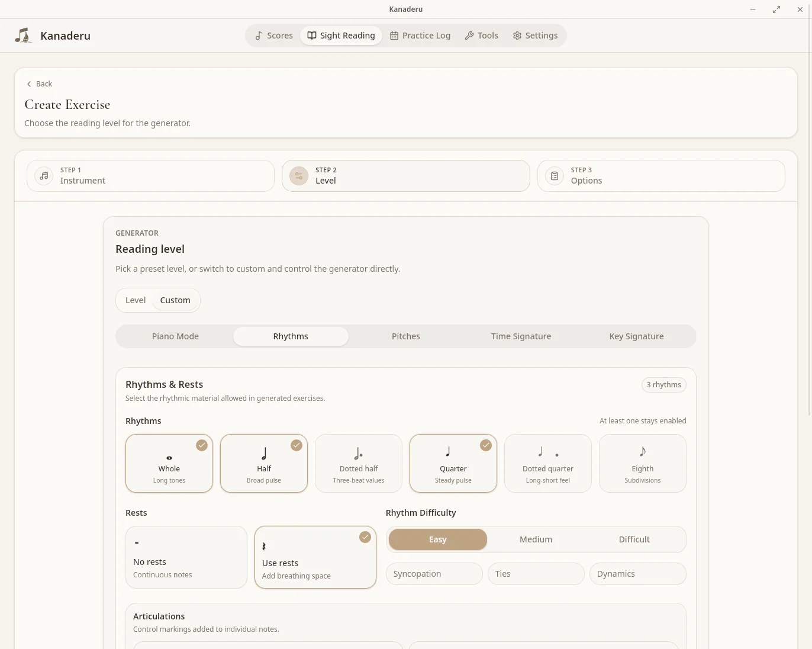Click the gear icon beside Settings
Screen dimensions: 812x649
pos(517,36)
